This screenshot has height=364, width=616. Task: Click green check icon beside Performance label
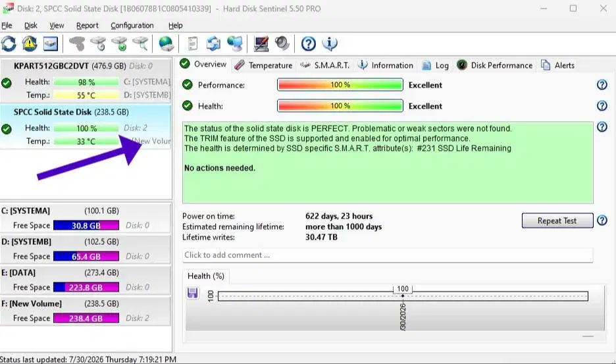coord(188,84)
